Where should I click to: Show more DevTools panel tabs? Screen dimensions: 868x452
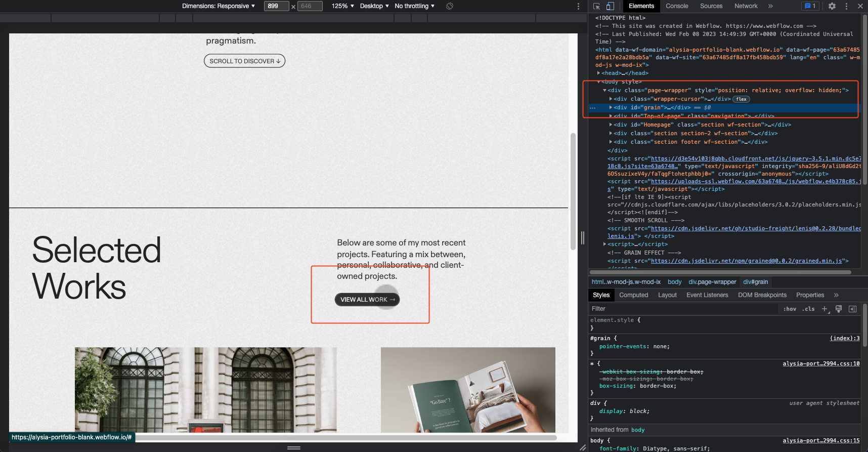click(x=770, y=6)
